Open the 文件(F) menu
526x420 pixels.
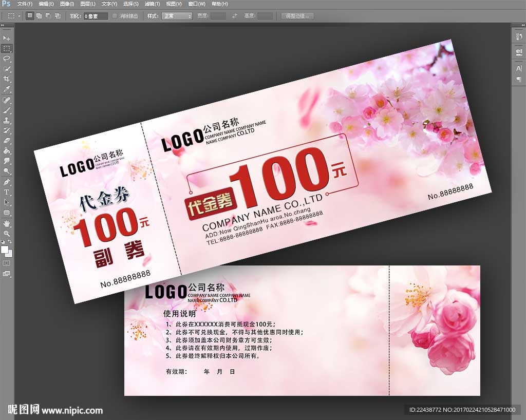tap(25, 4)
